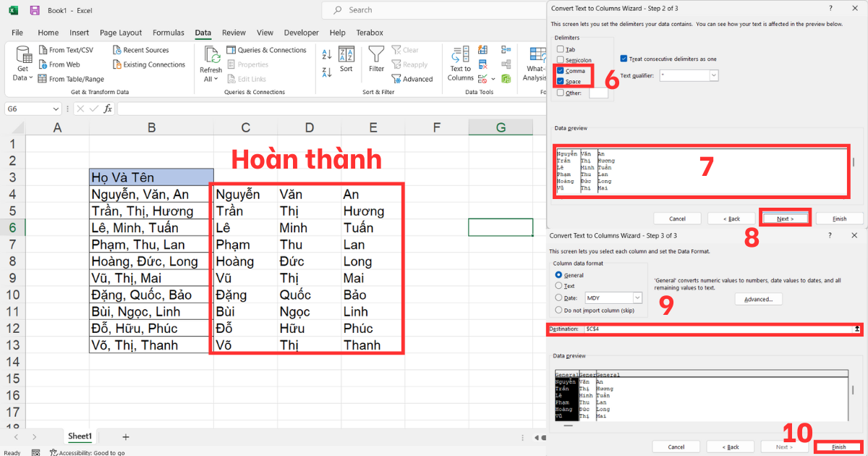Image resolution: width=868 pixels, height=456 pixels.
Task: Open Advanced filter options
Action: coord(412,79)
